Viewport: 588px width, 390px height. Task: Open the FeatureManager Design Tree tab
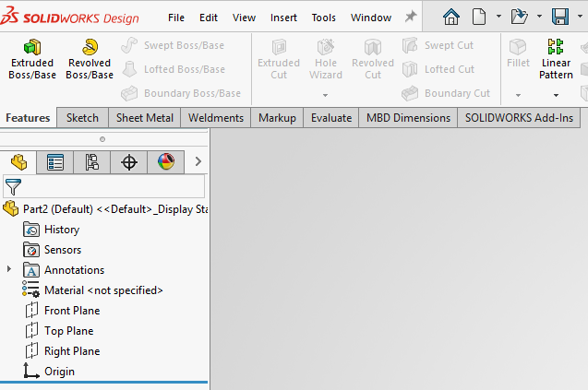click(x=18, y=162)
